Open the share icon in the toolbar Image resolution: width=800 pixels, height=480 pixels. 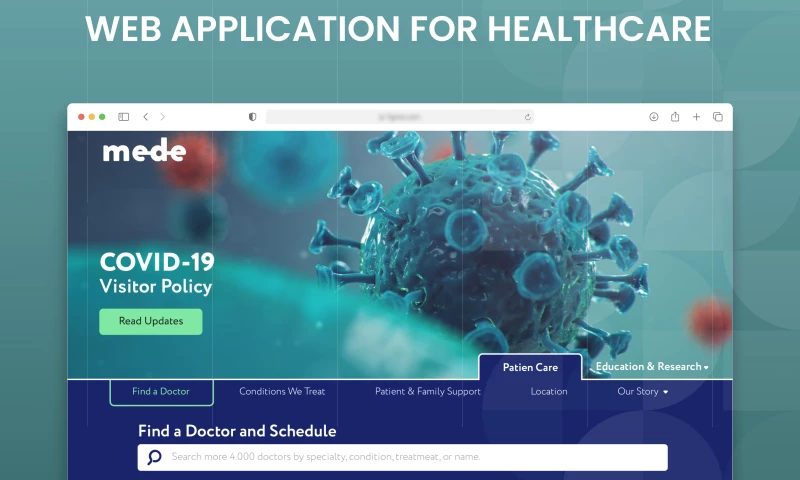pyautogui.click(x=675, y=117)
